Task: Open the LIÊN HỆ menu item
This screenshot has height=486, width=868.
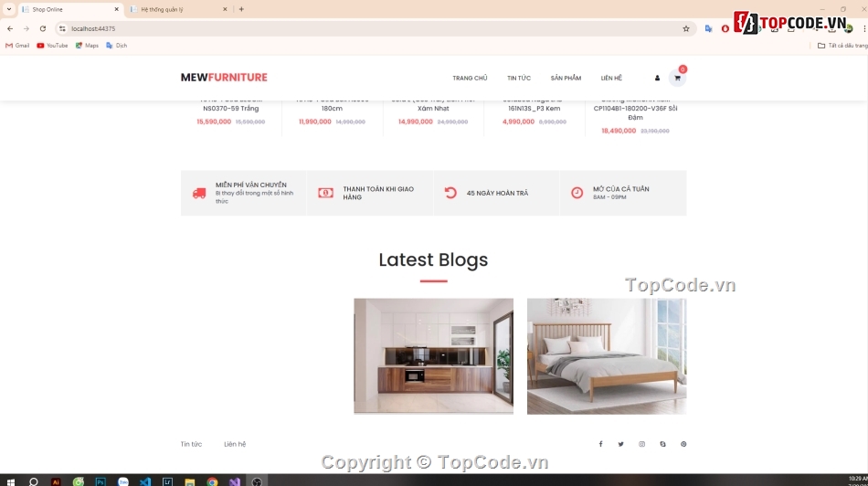Action: [611, 78]
